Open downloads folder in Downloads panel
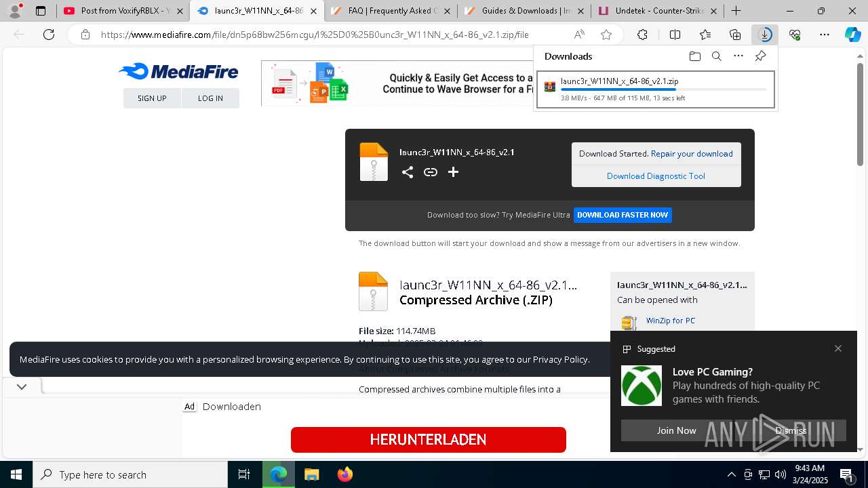The height and width of the screenshot is (488, 868). pos(694,56)
